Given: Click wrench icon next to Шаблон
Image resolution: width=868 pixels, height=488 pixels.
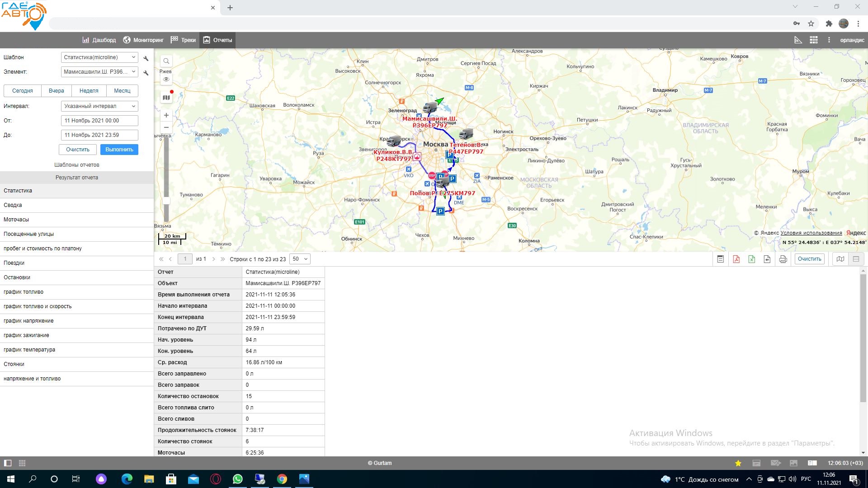Looking at the screenshot, I should coord(146,58).
